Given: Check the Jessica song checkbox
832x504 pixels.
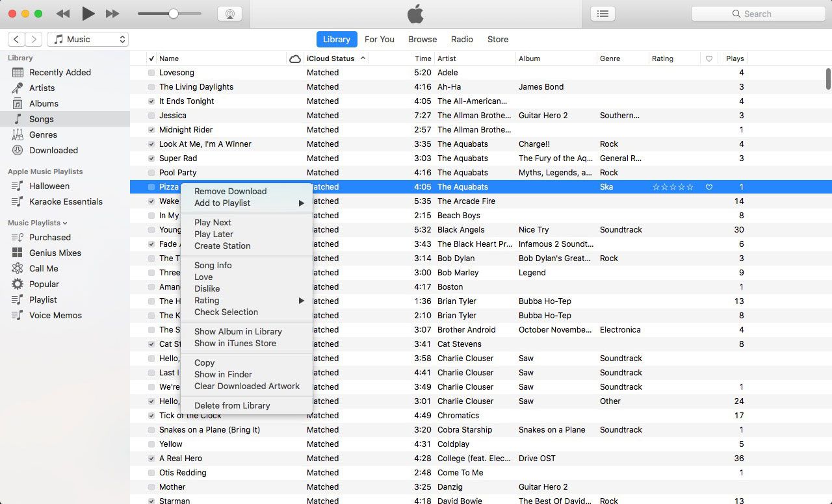Looking at the screenshot, I should point(151,116).
